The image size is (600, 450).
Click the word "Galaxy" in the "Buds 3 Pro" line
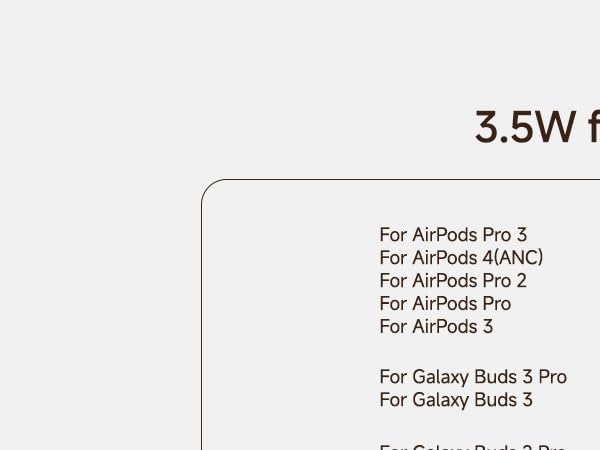tap(441, 377)
